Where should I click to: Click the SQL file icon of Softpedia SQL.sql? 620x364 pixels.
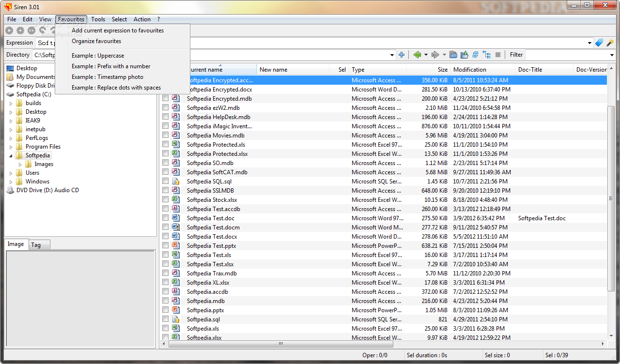(x=176, y=181)
